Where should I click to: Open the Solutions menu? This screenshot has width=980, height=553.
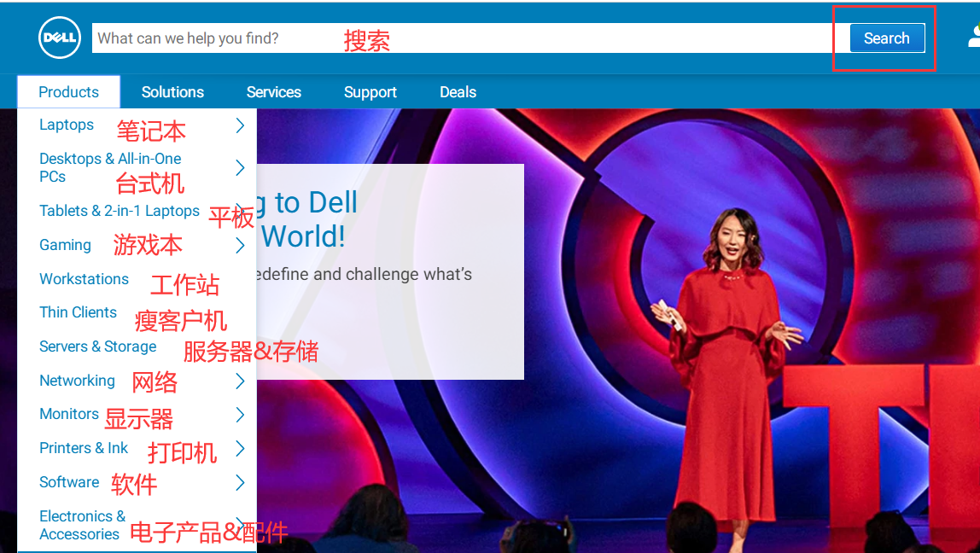172,92
